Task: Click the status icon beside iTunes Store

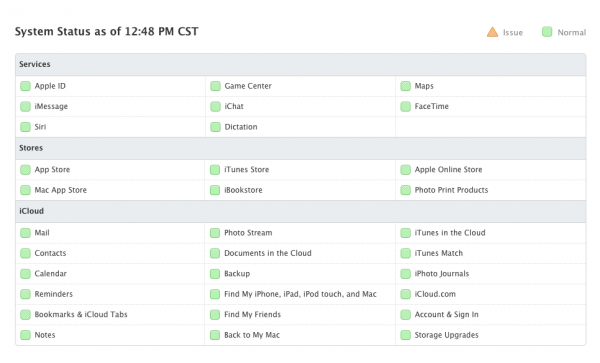Action: 215,169
